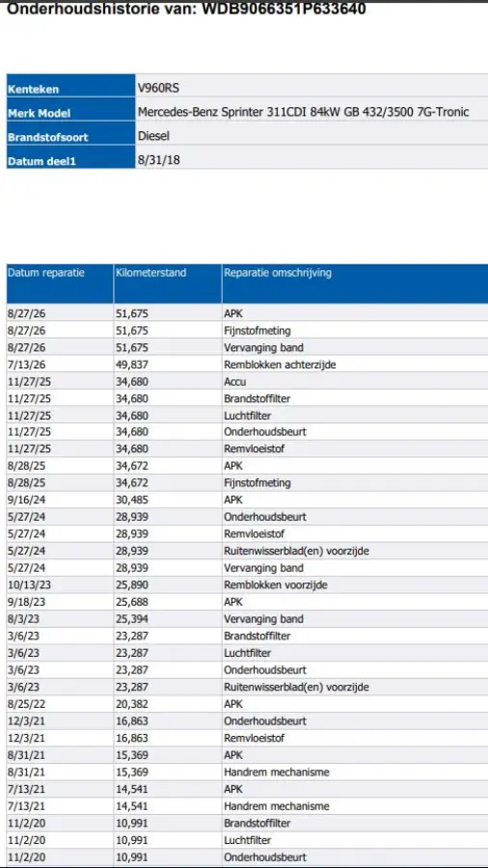488x868 pixels.
Task: Select the date '9/16/24'
Action: (x=25, y=500)
